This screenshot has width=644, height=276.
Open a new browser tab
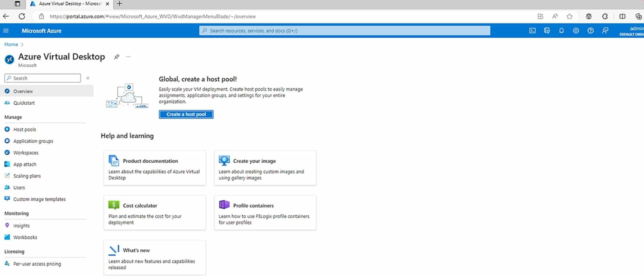119,4
